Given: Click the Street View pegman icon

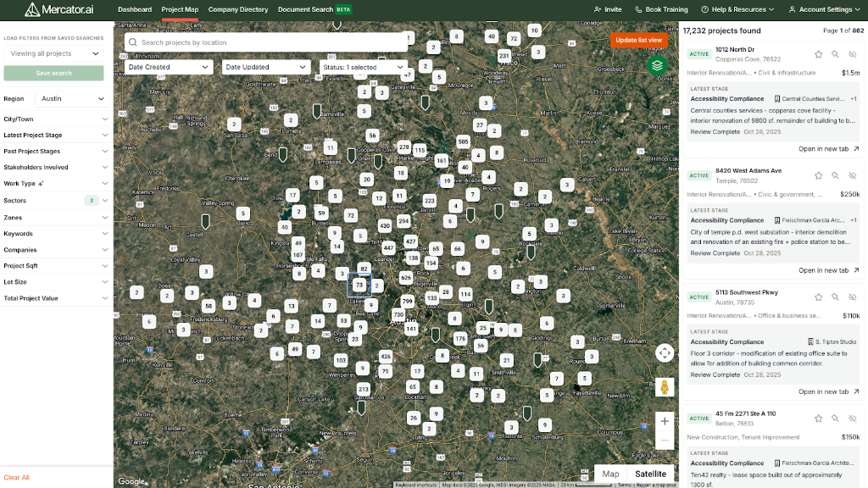Looking at the screenshot, I should (x=665, y=386).
